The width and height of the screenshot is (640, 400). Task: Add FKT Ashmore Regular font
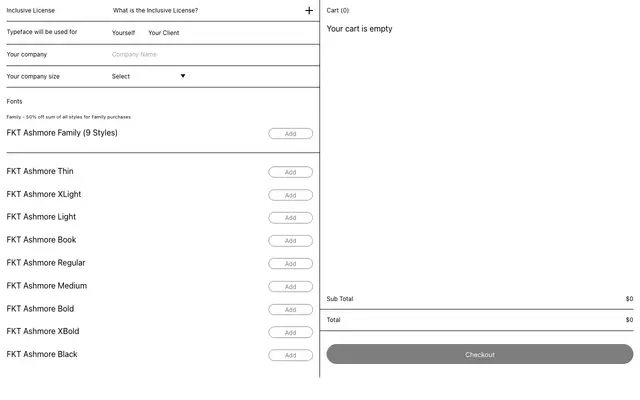point(291,264)
